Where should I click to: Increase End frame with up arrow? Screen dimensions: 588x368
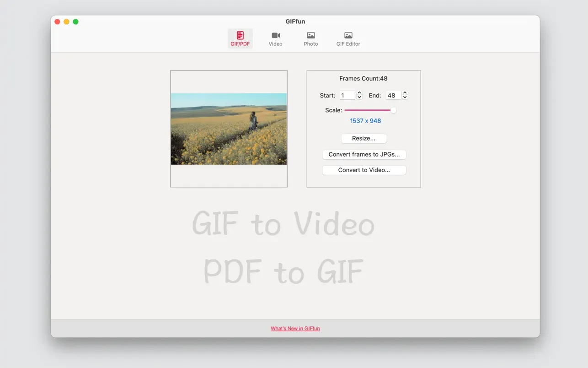coord(405,93)
